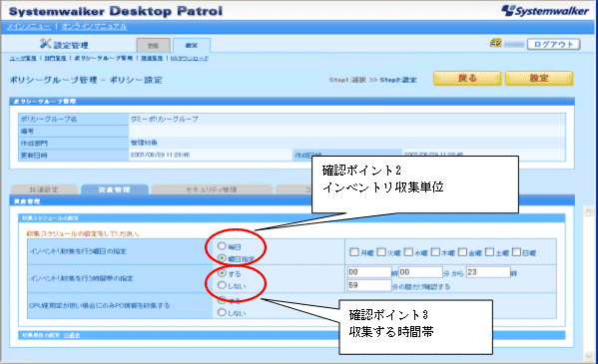Click the link beside 収集項目の設定 header
598x364 pixels.
click(72, 335)
